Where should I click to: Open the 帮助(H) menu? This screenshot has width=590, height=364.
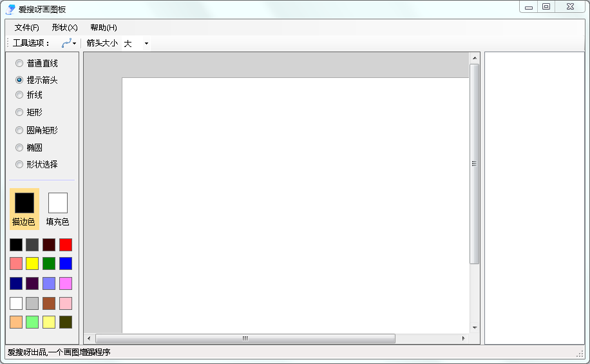104,28
